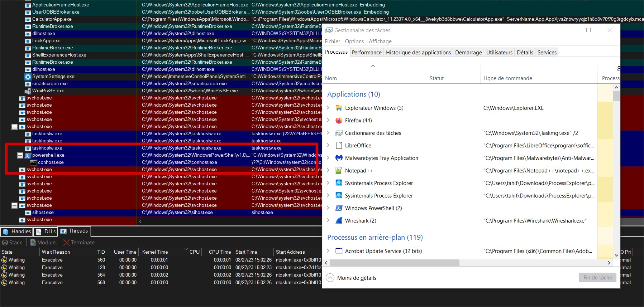Click the ShellExperienceHost.exe process icon
The width and height of the screenshot is (644, 307).
coord(28,55)
